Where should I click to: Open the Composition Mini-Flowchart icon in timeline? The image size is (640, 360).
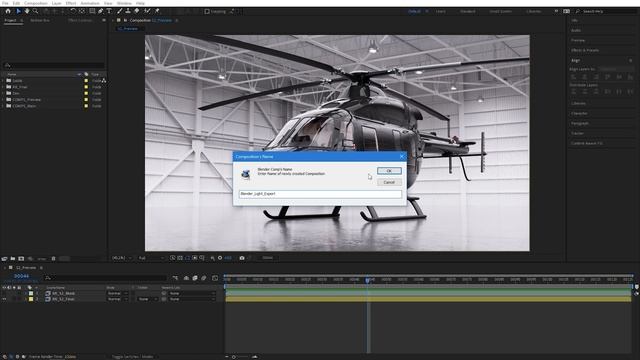175,278
